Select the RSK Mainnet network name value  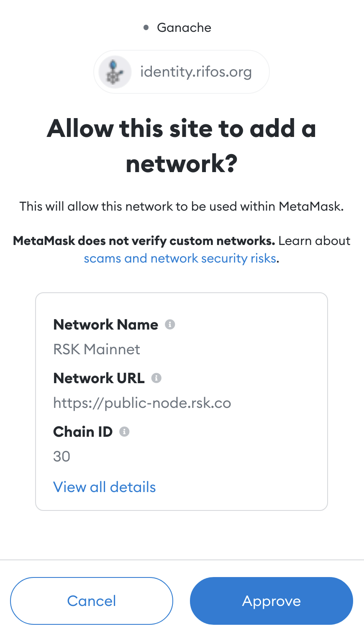[x=97, y=349]
